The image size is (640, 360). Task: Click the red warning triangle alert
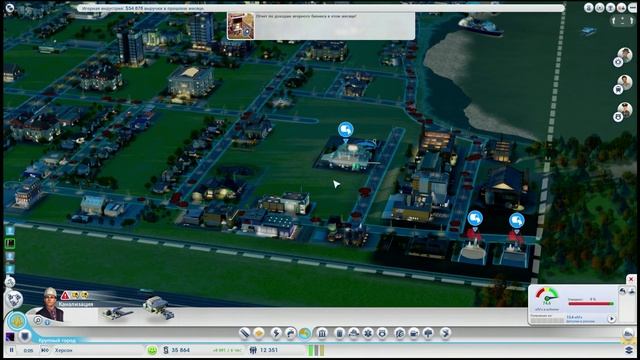click(x=65, y=295)
